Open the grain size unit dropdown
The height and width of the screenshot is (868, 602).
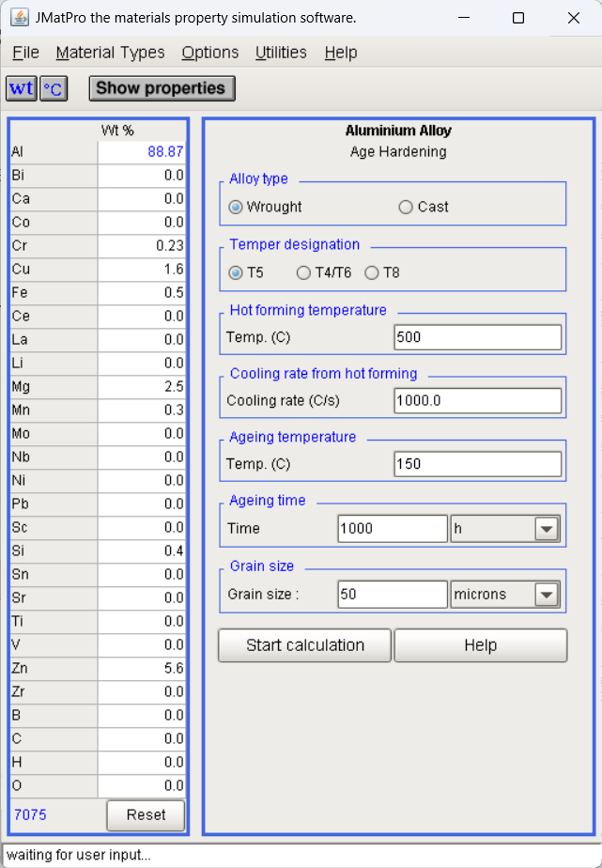coord(547,595)
